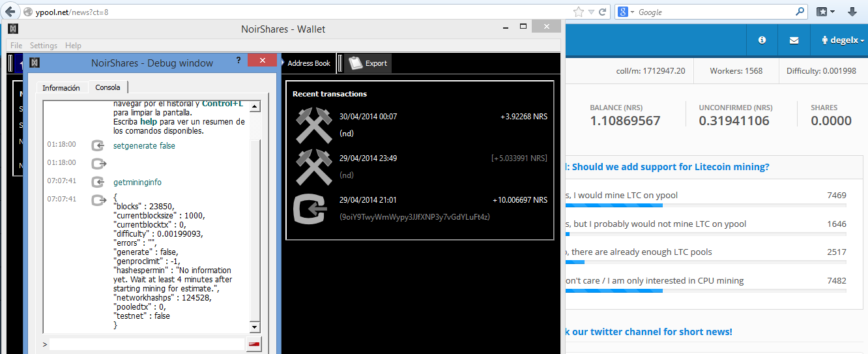Click input arrow icon beside getmininginfo

coord(98,182)
